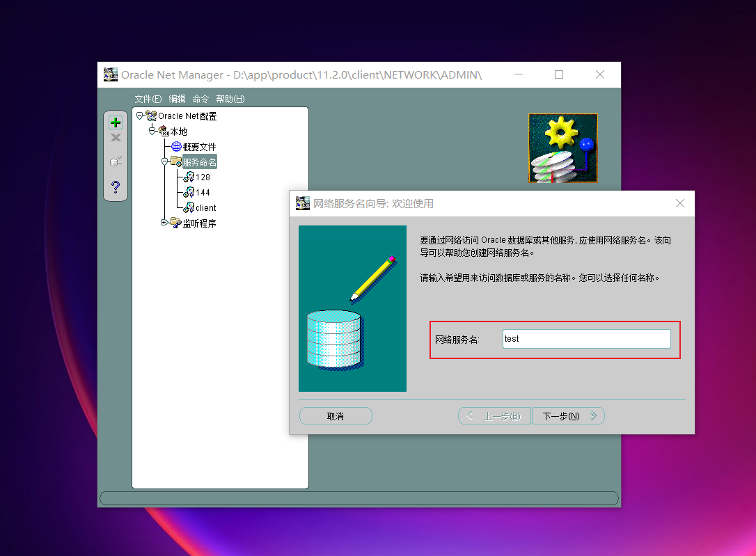Click the 网络服务名 input field containing test

[x=587, y=339]
